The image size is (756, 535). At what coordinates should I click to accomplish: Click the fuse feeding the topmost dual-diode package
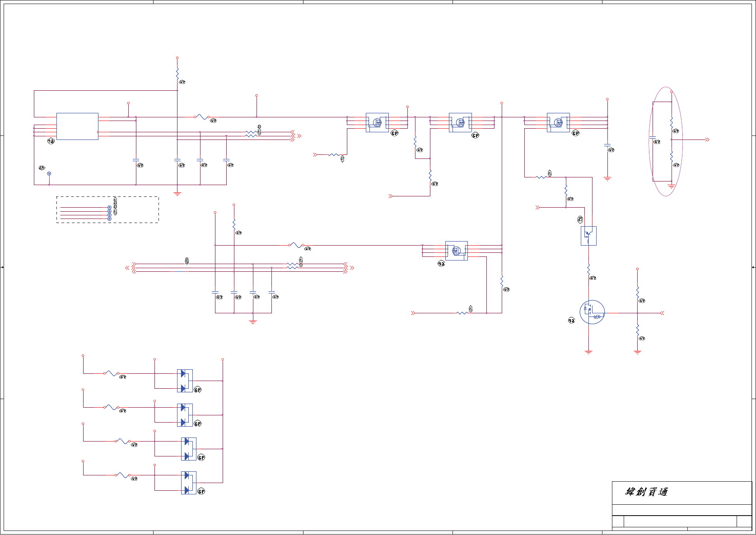tap(111, 373)
